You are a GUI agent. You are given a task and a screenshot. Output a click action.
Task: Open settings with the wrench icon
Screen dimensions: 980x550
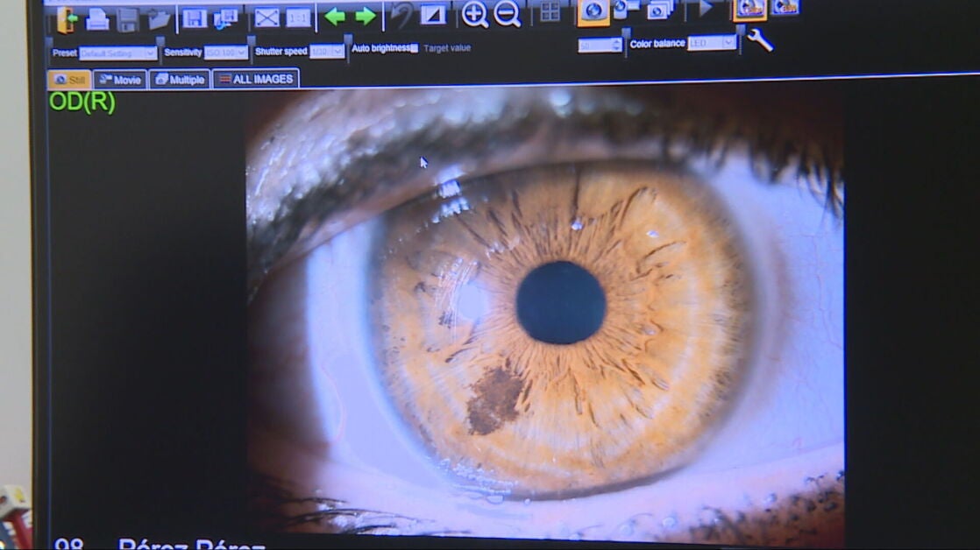759,40
